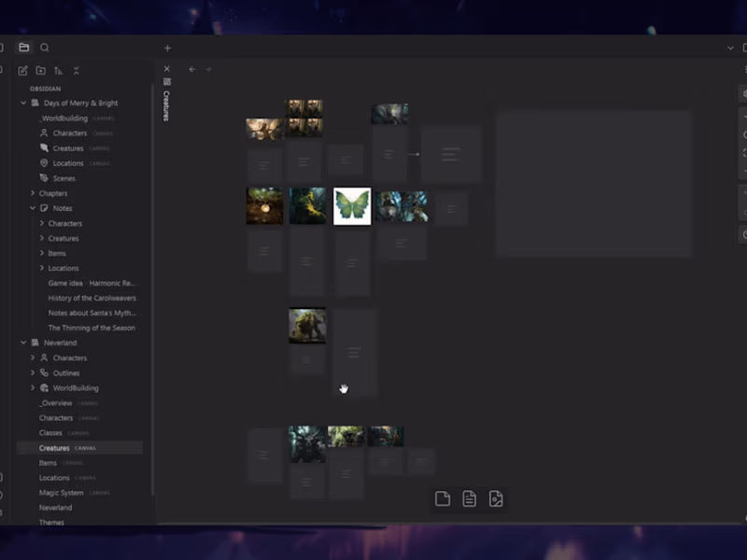Navigate back with left arrow
The height and width of the screenshot is (560, 747).
click(192, 69)
